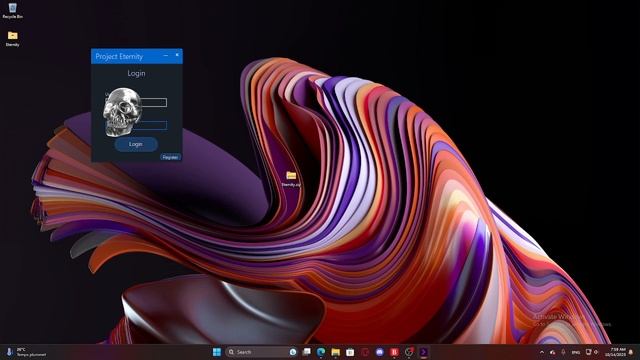The width and height of the screenshot is (640, 360).
Task: Open Microsoft Store from the taskbar
Action: tap(350, 352)
